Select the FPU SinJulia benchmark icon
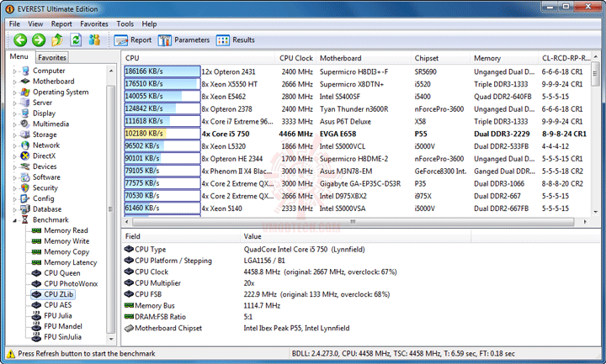Screen dimensions: 606x364 coord(36,336)
